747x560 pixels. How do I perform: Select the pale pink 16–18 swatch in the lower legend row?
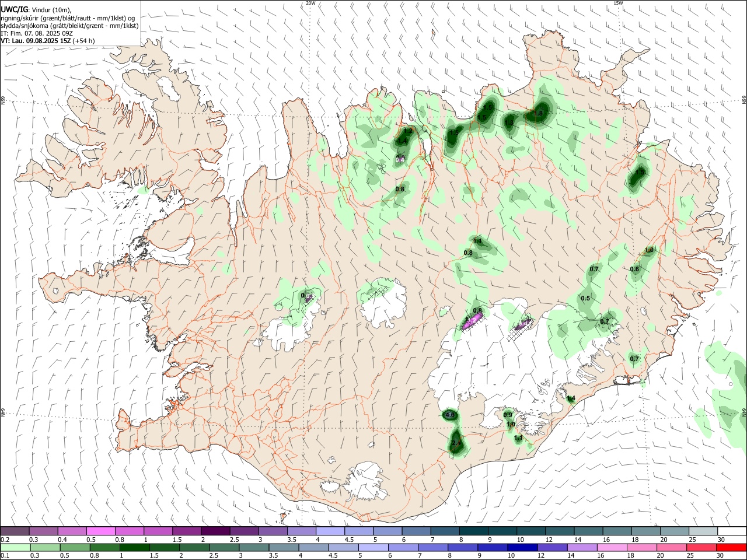tap(611, 548)
